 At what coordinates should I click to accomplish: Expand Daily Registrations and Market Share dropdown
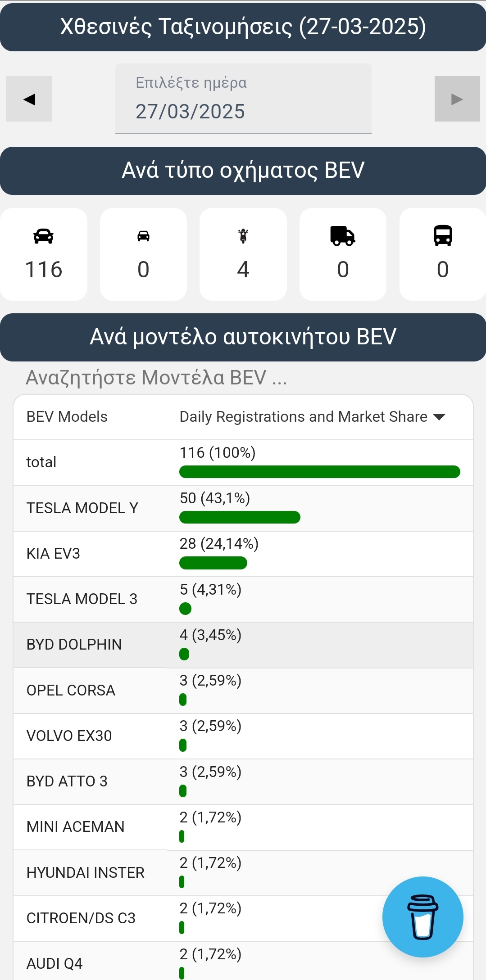(x=312, y=417)
